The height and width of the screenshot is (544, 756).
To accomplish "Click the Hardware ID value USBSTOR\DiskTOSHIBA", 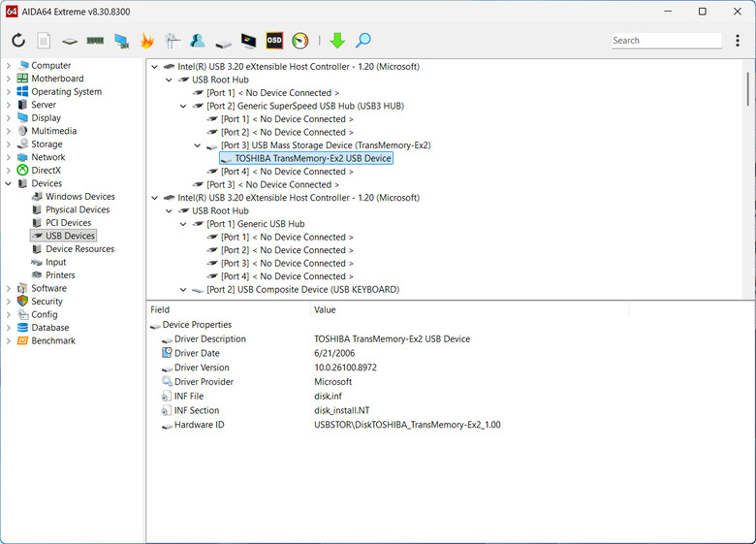I will click(x=407, y=425).
